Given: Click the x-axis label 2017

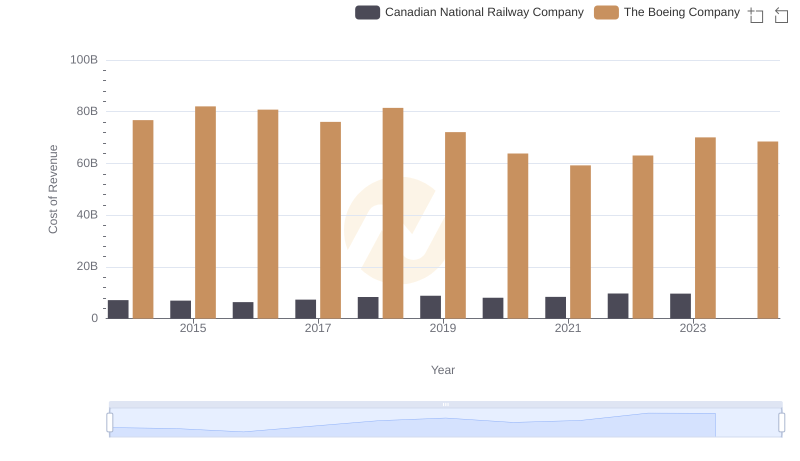Looking at the screenshot, I should pyautogui.click(x=318, y=328).
